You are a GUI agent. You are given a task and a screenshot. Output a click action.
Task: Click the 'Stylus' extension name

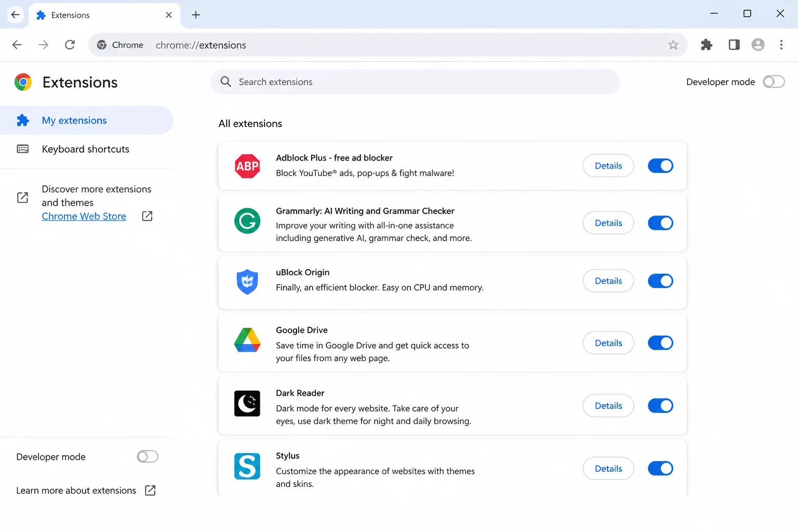tap(288, 456)
